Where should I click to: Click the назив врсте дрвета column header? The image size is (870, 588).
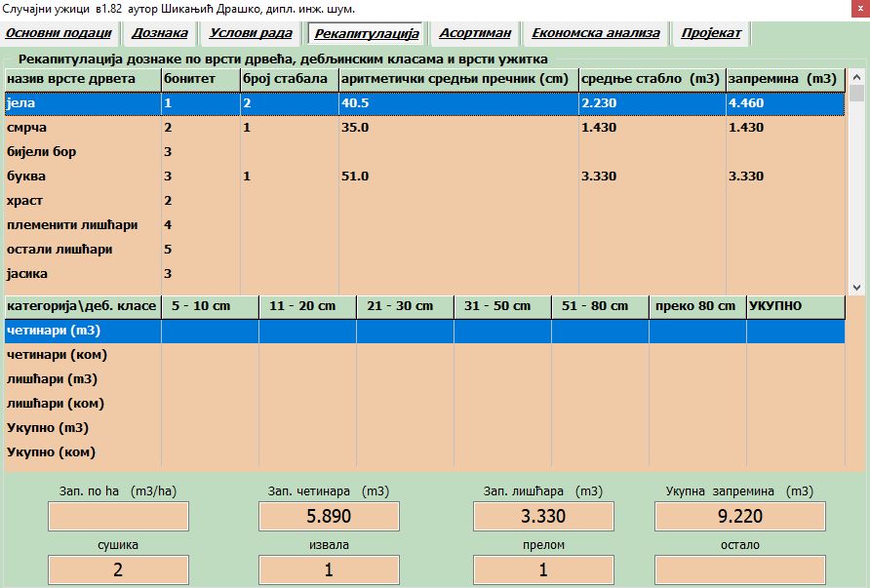click(83, 79)
